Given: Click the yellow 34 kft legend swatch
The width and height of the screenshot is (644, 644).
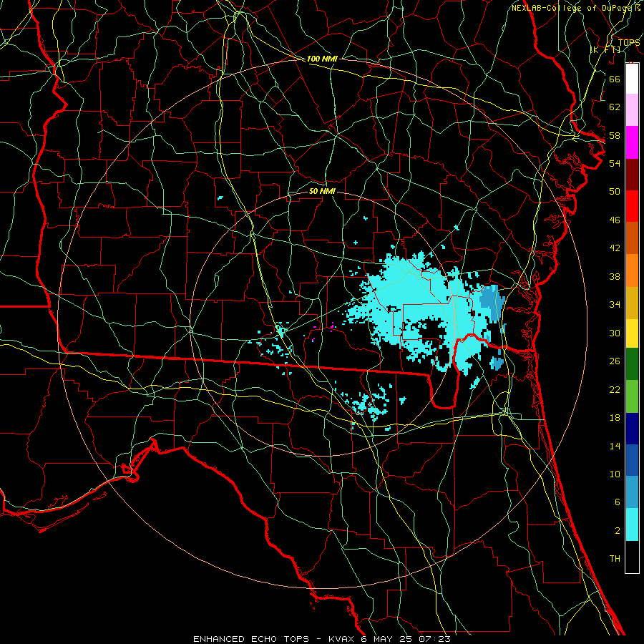Looking at the screenshot, I should pos(632,333).
